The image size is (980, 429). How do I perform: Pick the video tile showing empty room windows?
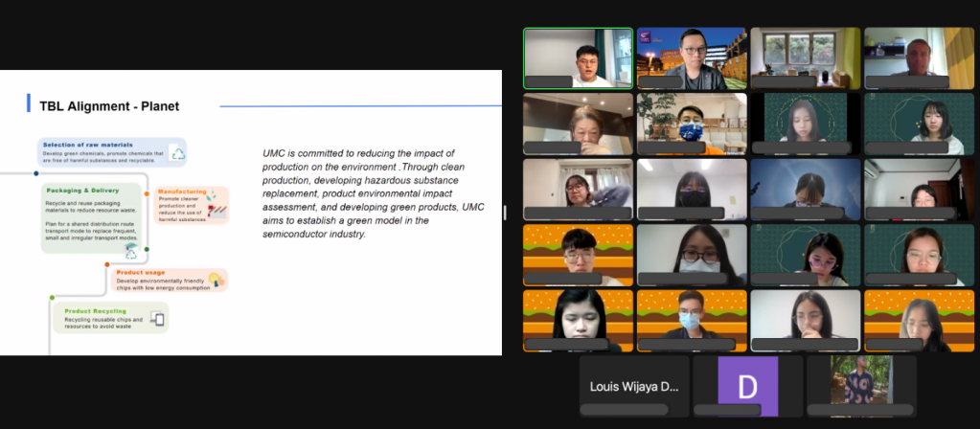pyautogui.click(x=806, y=58)
